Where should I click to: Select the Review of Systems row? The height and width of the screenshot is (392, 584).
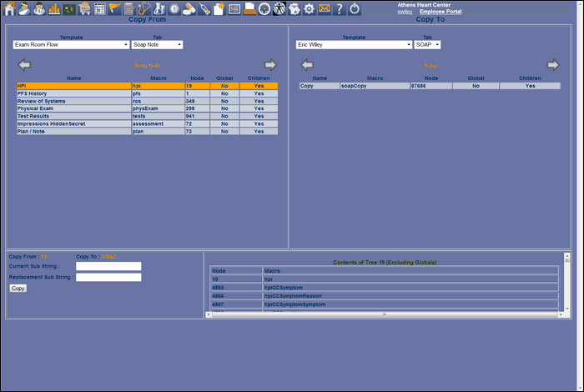pos(147,101)
